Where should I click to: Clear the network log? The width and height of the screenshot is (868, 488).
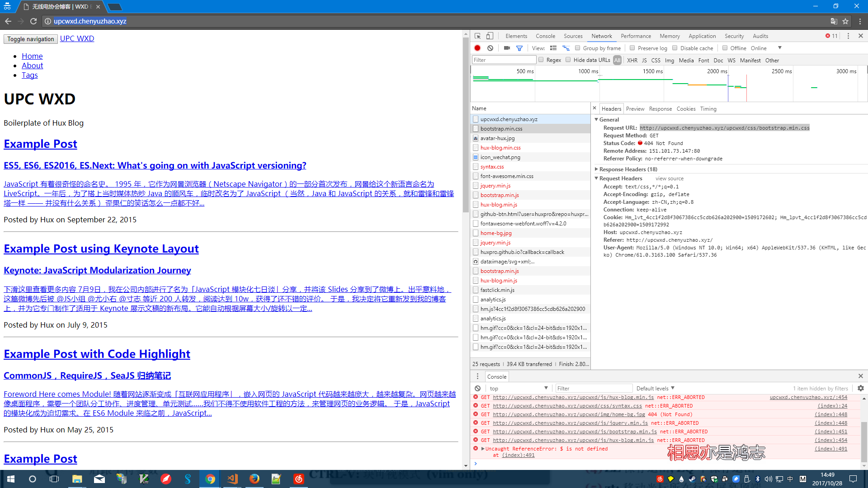pos(490,48)
